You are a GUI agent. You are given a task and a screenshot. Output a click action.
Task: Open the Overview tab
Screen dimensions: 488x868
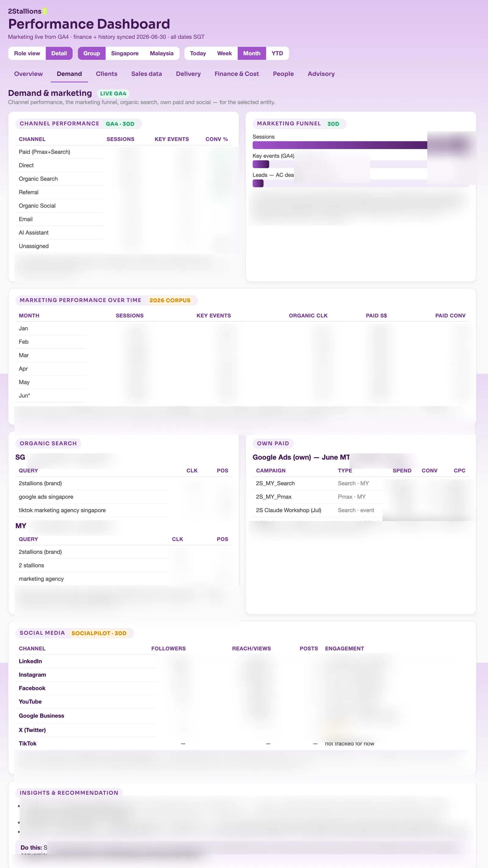[x=28, y=74]
